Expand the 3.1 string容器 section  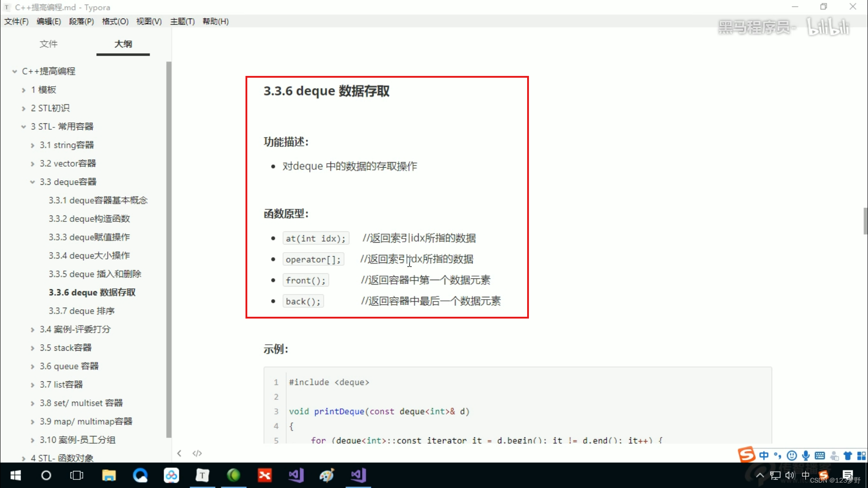coord(33,145)
